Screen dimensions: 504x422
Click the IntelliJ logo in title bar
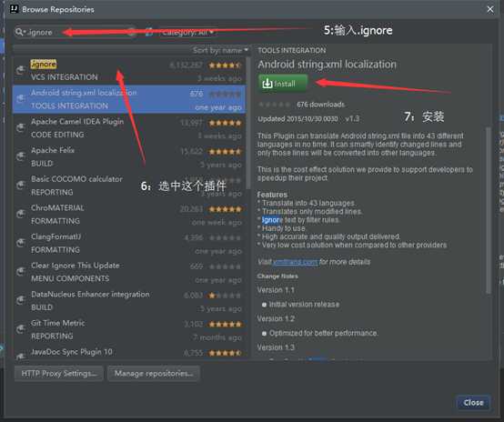(15, 9)
